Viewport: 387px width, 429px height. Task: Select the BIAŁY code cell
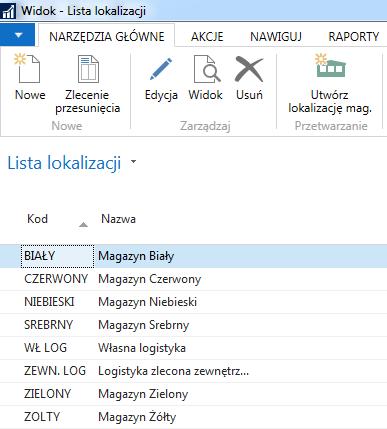point(57,256)
